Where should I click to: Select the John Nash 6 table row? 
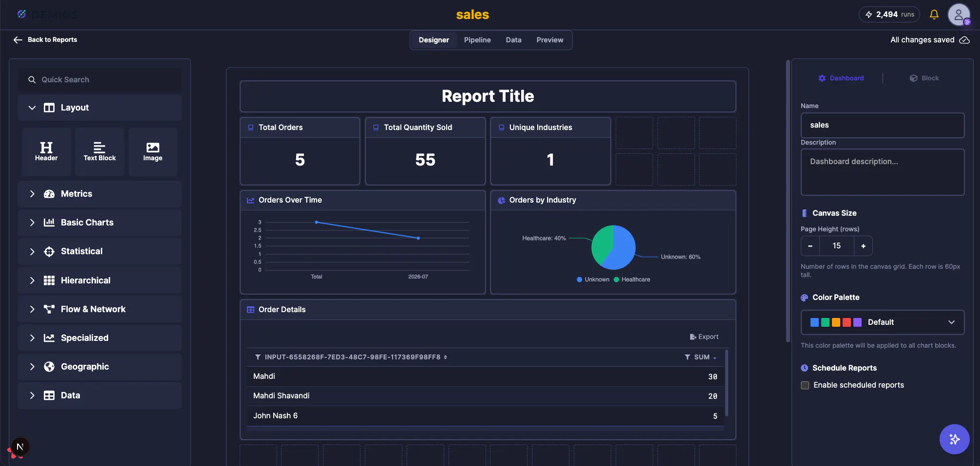pos(485,416)
